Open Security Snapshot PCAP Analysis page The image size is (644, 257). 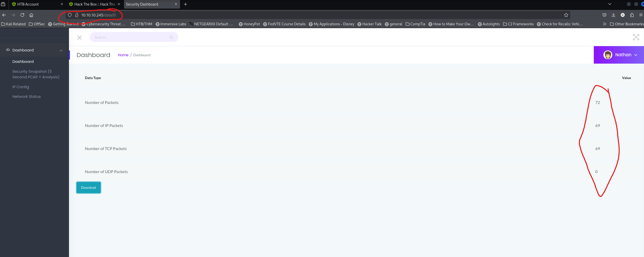(x=36, y=74)
